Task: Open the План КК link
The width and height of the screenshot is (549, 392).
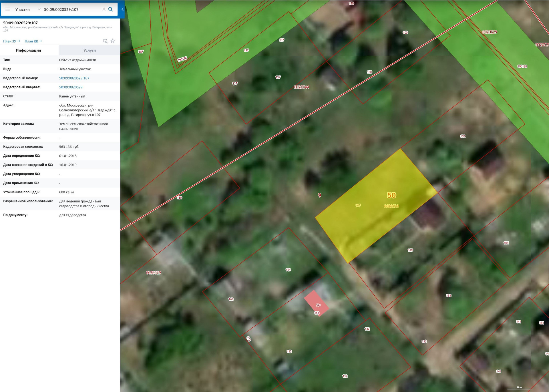Action: click(x=33, y=41)
